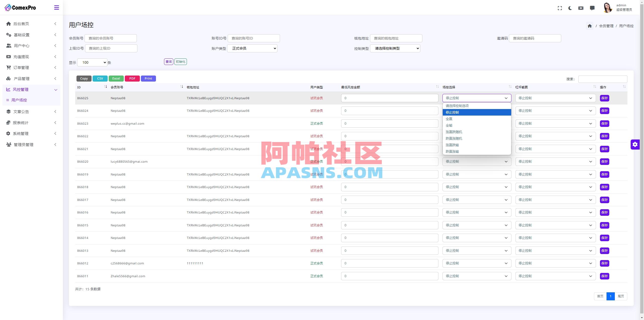Focus the 邀请码 search field
Screen dimensions: 644x320
535,38
